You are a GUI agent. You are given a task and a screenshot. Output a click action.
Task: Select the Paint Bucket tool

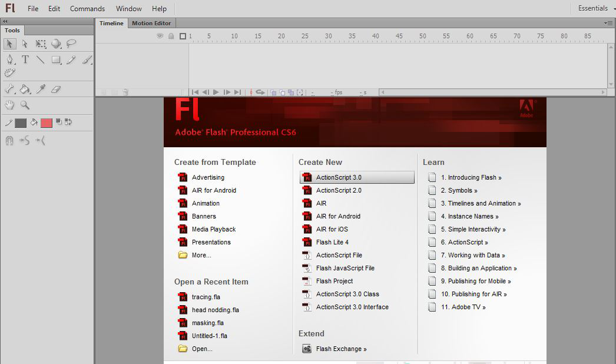tap(25, 89)
